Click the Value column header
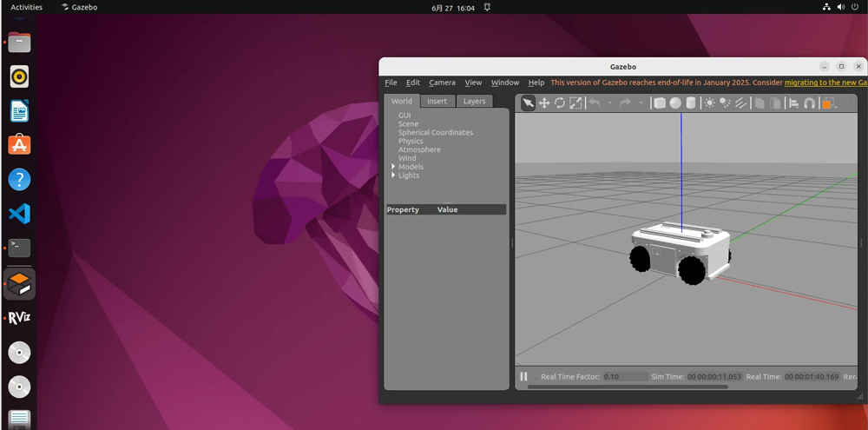 447,209
